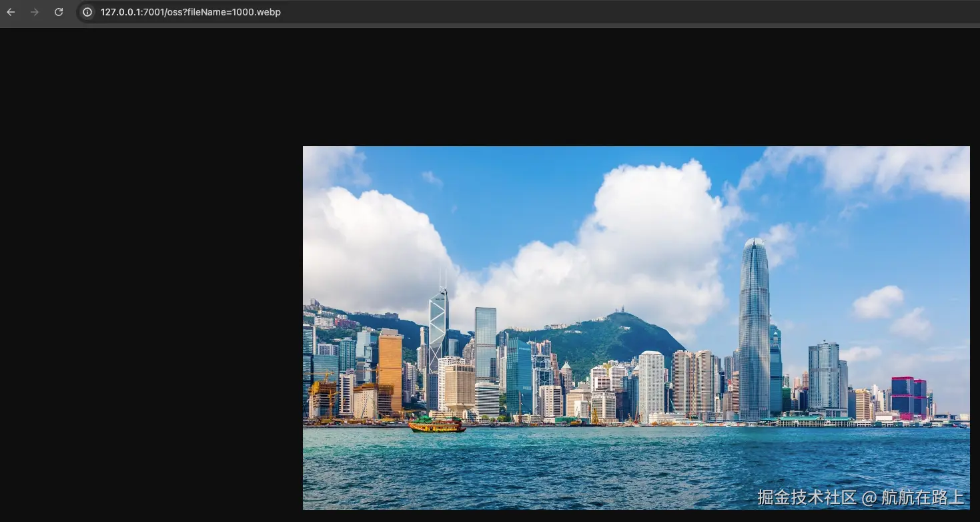Click the yellow ferry boat in the harbor
The image size is (980, 522).
pyautogui.click(x=438, y=425)
